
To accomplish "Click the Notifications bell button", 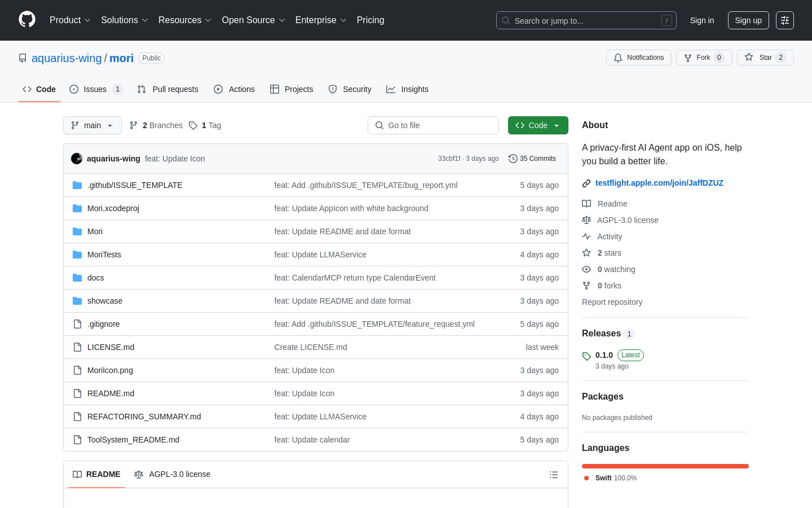I will click(639, 58).
